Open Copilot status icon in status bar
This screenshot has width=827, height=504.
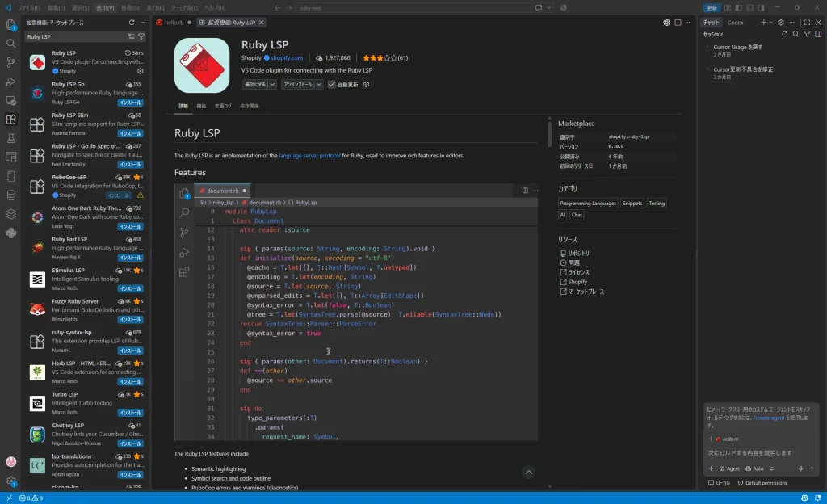click(x=804, y=498)
